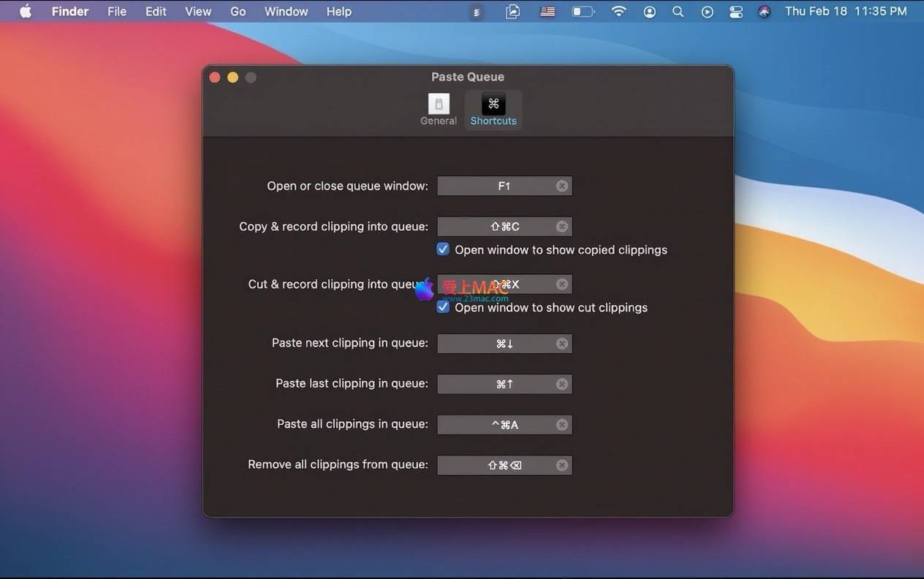Switch to the General preferences tab
This screenshot has width=924, height=579.
439,110
